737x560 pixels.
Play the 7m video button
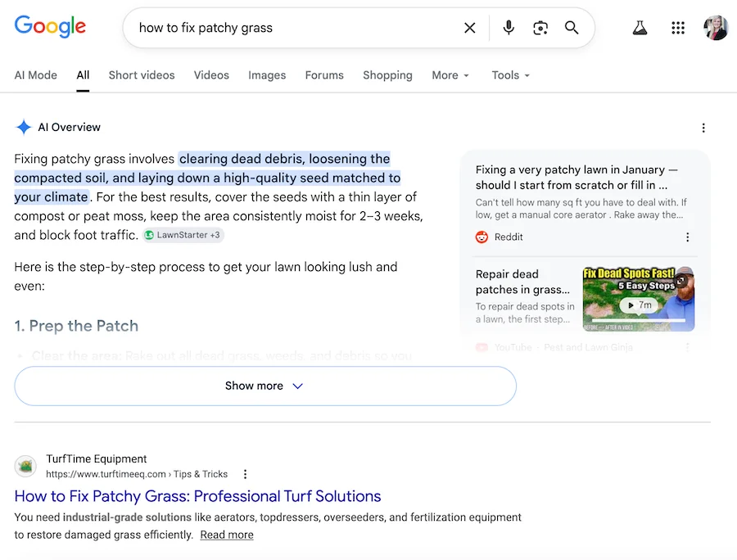(639, 305)
